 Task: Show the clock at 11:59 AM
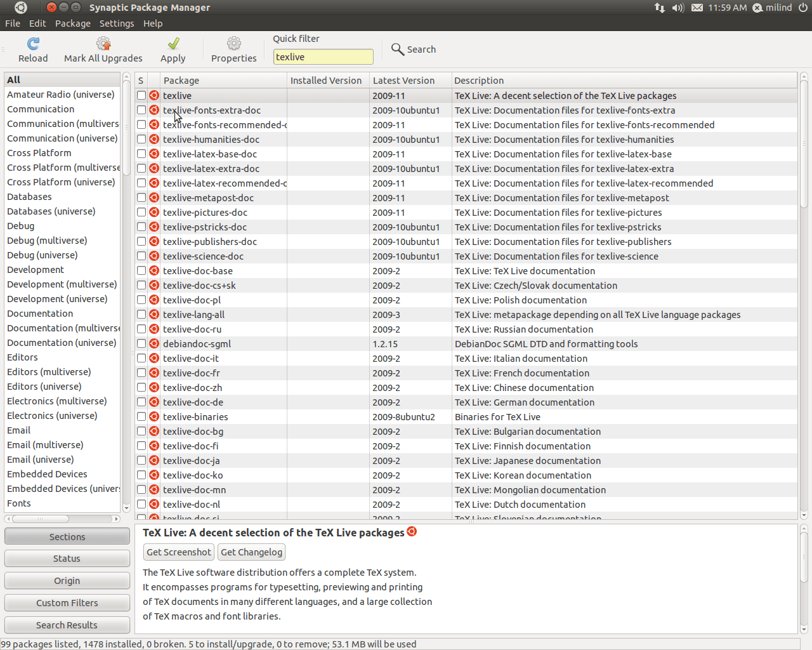click(728, 8)
